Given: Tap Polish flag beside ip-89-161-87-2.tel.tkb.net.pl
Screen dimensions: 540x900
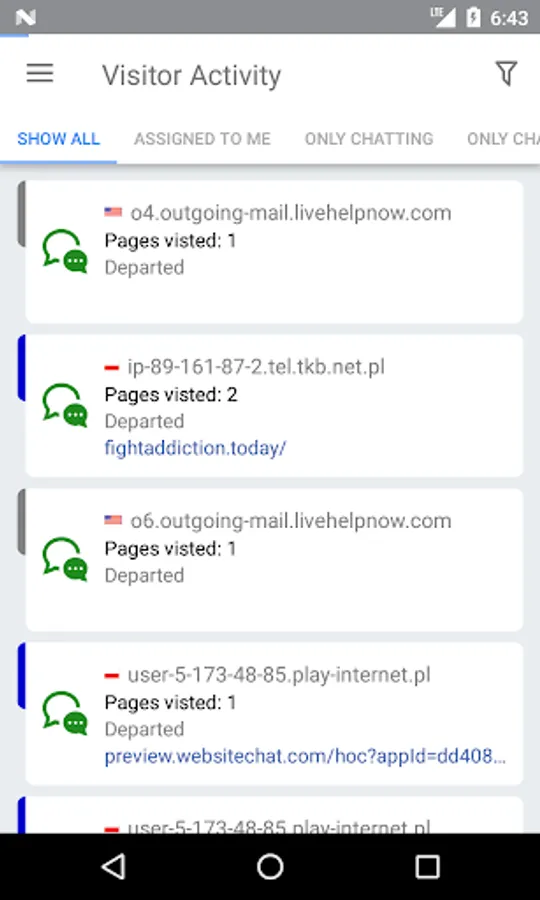Looking at the screenshot, I should tap(112, 367).
